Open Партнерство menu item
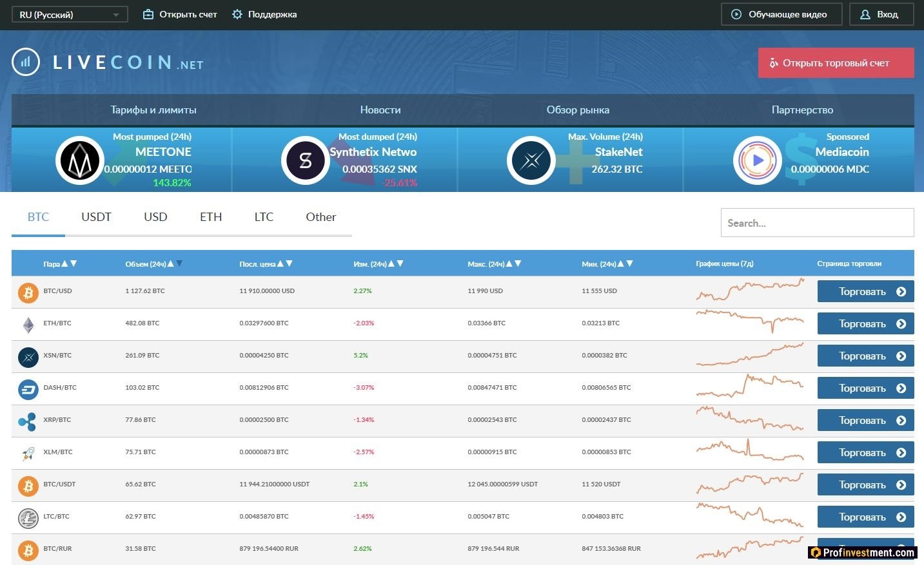The image size is (924, 565). (x=802, y=110)
